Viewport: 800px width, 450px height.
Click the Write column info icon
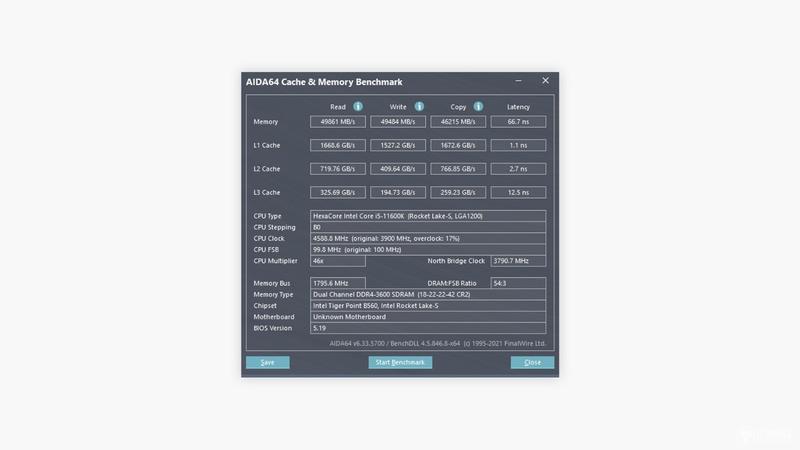419,106
